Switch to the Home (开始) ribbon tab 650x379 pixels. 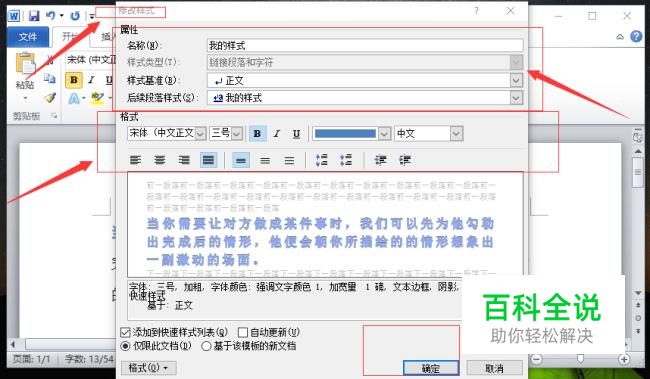(x=71, y=37)
